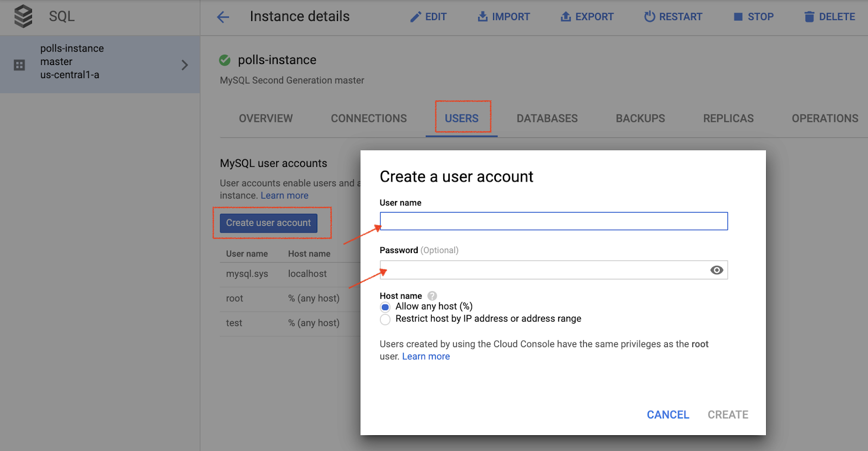Go to the BACKUPS tab
The width and height of the screenshot is (868, 451).
[640, 118]
